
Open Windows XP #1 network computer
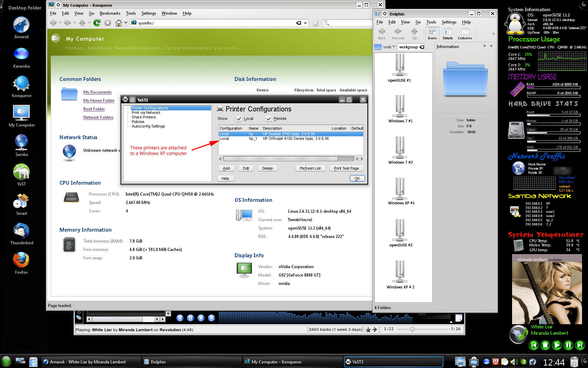click(x=401, y=191)
